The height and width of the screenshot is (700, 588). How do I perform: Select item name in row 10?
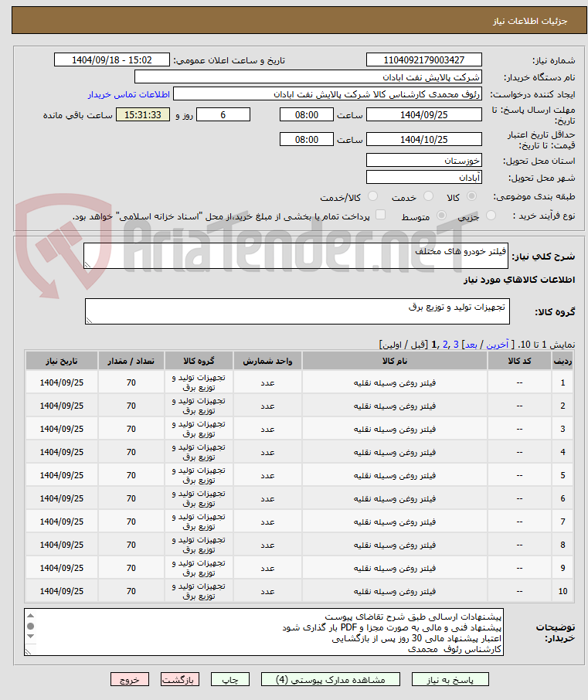(x=395, y=592)
